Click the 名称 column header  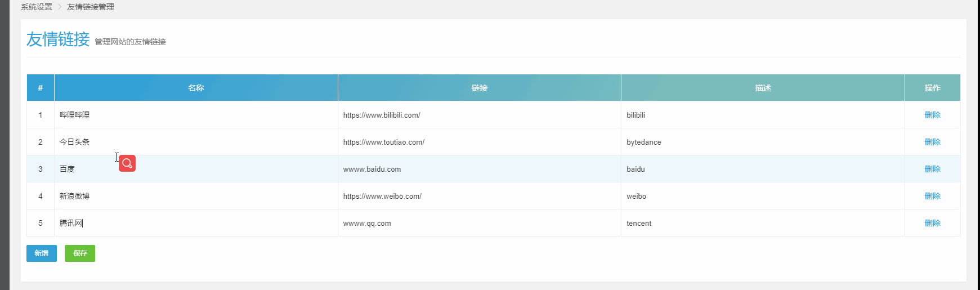coord(196,88)
